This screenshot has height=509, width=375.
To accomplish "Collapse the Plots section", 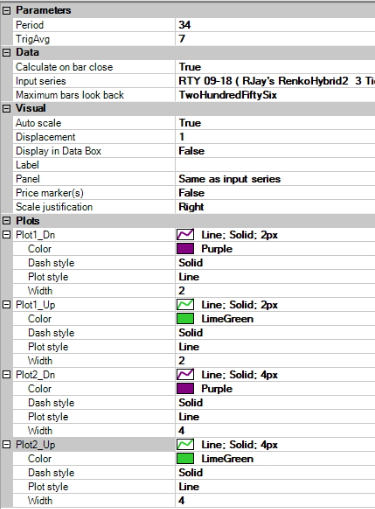I will click(x=6, y=221).
